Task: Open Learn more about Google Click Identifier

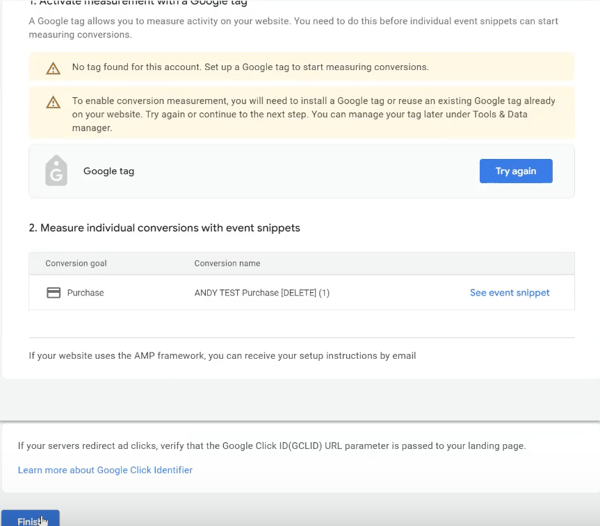Action: point(105,470)
